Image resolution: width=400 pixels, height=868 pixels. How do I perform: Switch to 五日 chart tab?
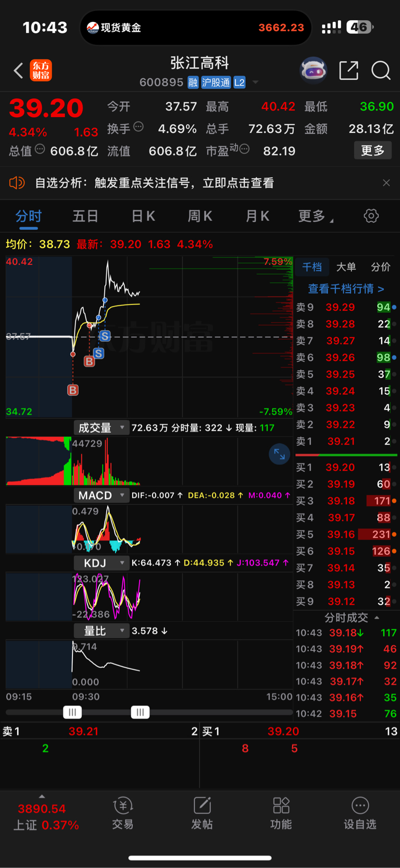(85, 216)
